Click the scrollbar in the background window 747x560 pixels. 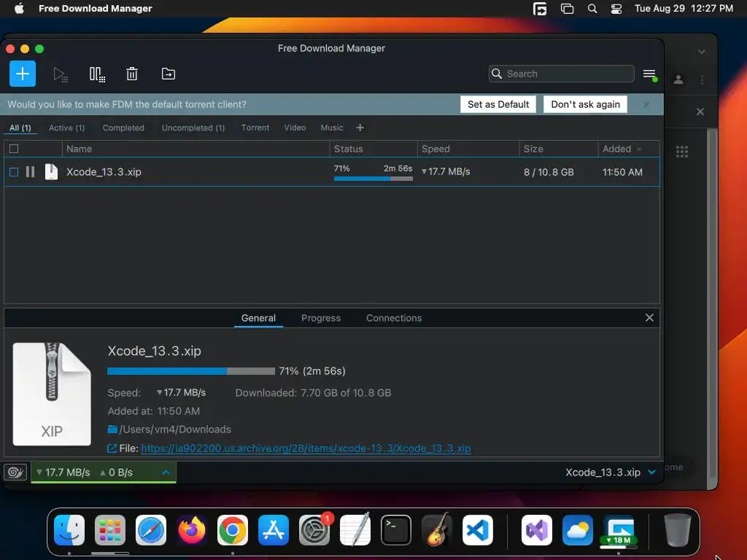(x=712, y=305)
